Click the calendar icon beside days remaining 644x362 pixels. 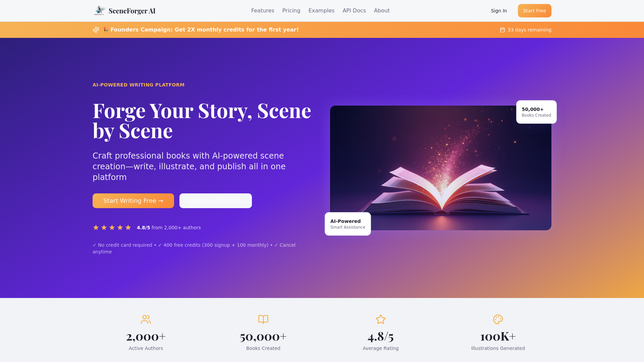point(502,30)
